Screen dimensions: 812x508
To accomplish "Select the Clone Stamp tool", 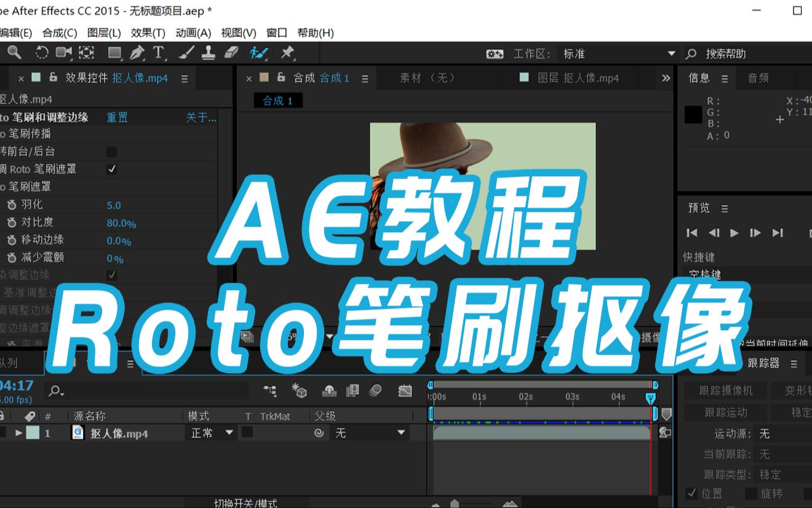I will (x=207, y=54).
